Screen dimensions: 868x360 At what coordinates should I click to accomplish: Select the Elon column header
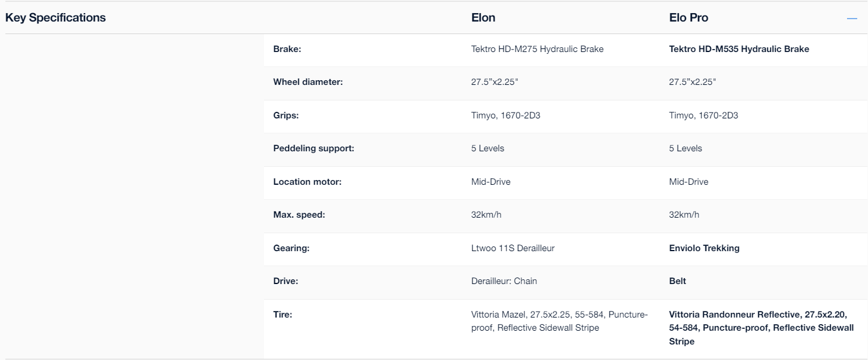point(483,18)
